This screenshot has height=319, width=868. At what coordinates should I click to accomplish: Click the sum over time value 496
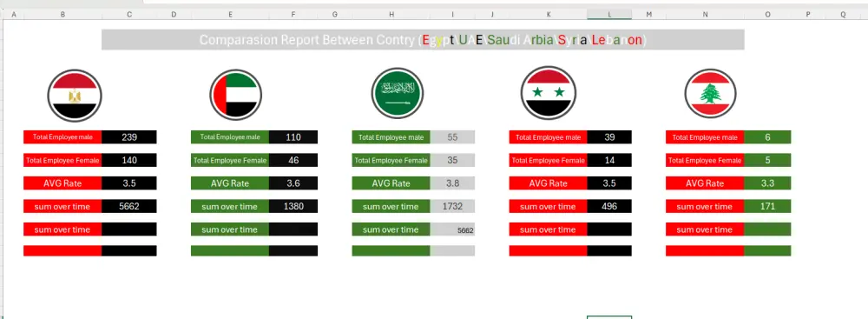point(609,206)
